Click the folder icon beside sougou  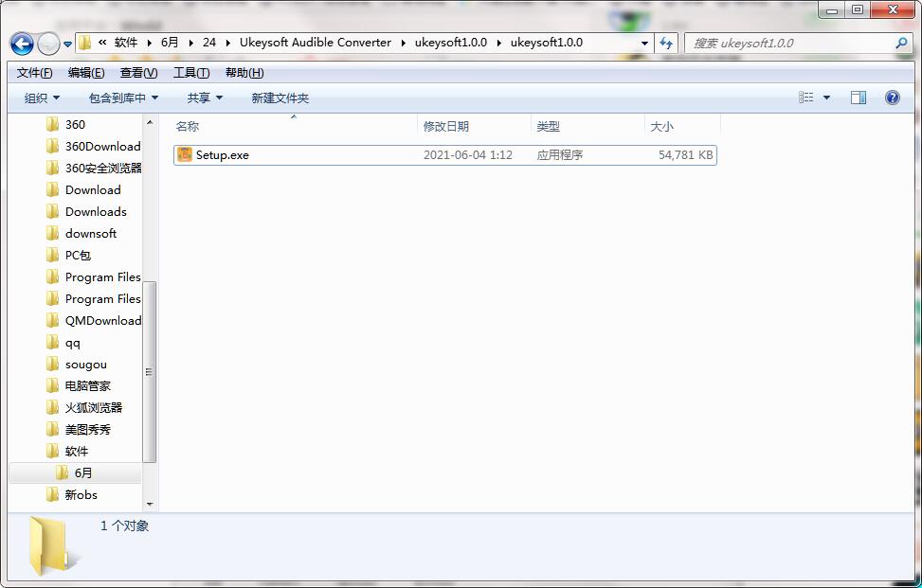(x=52, y=364)
